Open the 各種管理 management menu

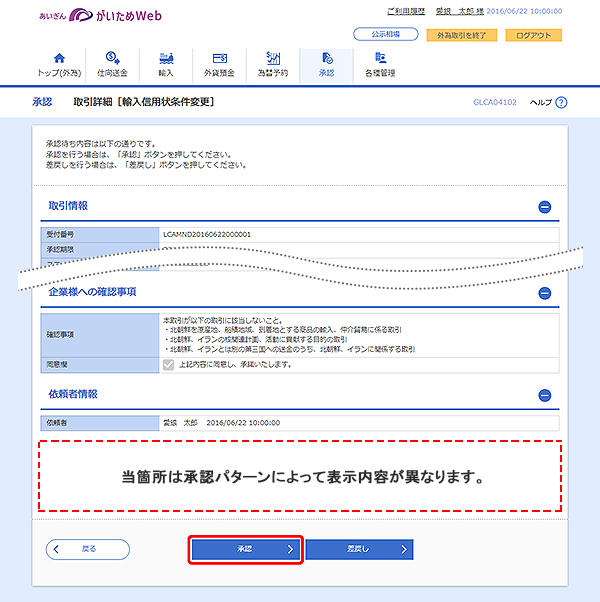point(380,65)
